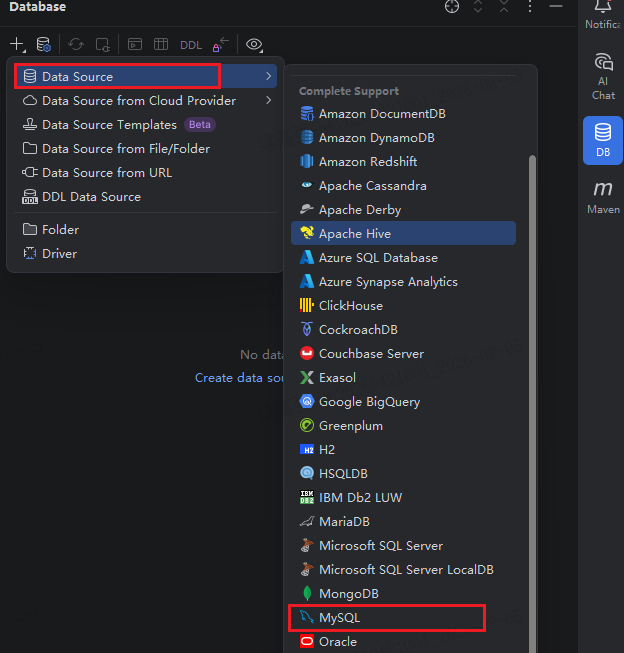Click the Collapse All arrows icon
The height and width of the screenshot is (653, 624).
[x=504, y=7]
